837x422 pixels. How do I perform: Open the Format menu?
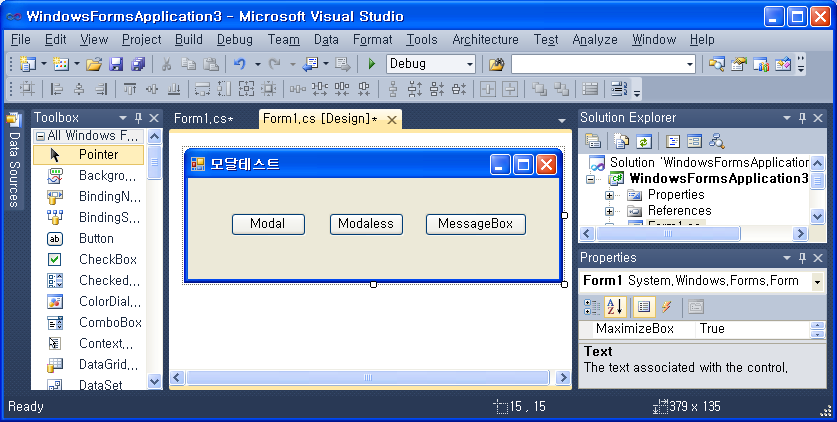(x=373, y=39)
